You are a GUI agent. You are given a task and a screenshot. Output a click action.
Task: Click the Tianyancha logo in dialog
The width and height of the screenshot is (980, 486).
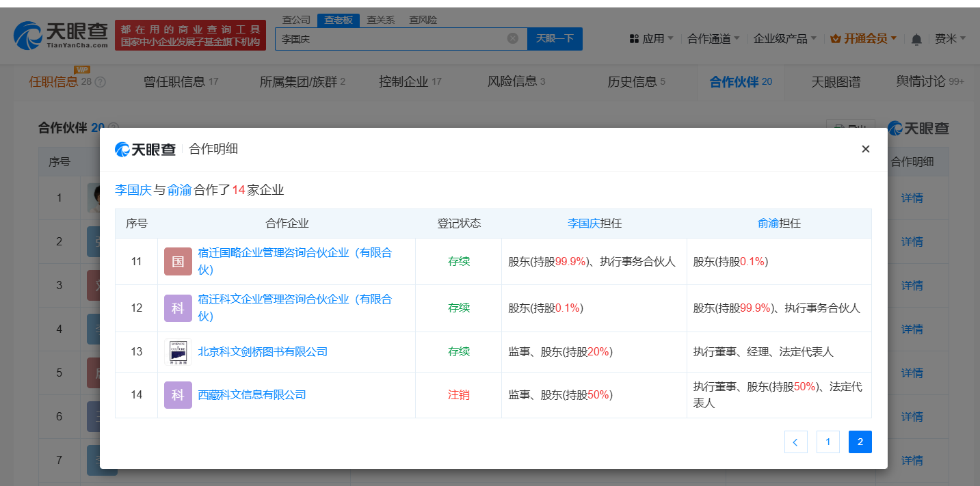point(145,149)
